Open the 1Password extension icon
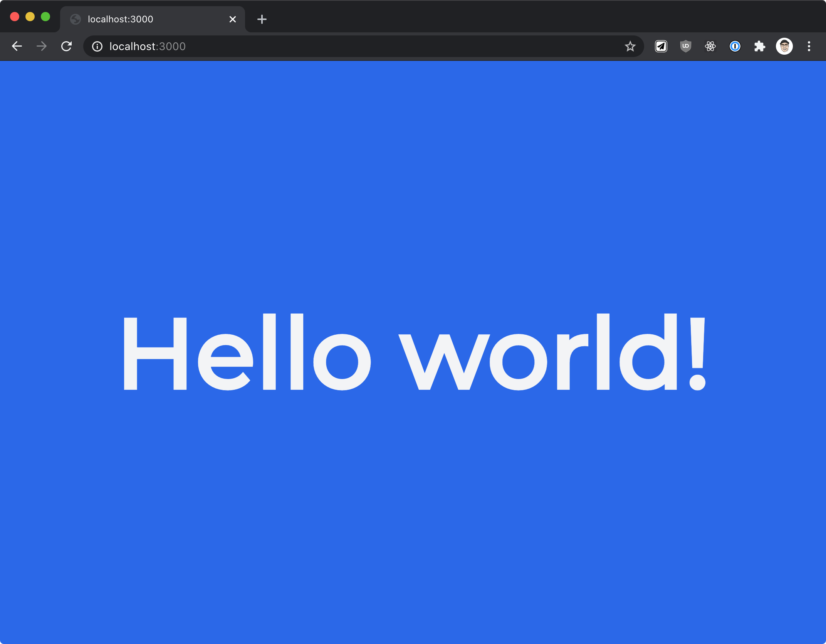 pyautogui.click(x=735, y=46)
